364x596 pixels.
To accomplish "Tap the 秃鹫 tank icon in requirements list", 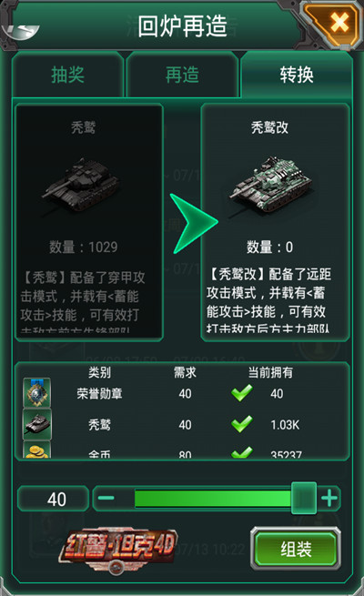I will (37, 424).
